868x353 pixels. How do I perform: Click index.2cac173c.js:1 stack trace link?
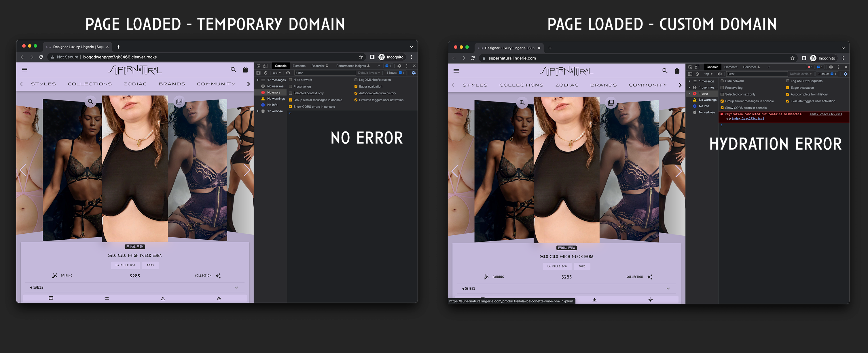click(x=748, y=119)
